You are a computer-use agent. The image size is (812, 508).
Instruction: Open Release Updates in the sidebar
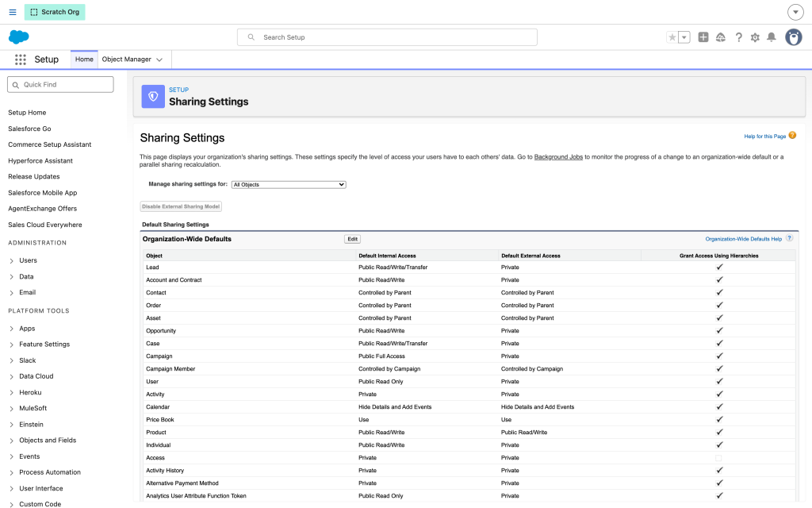tap(33, 176)
